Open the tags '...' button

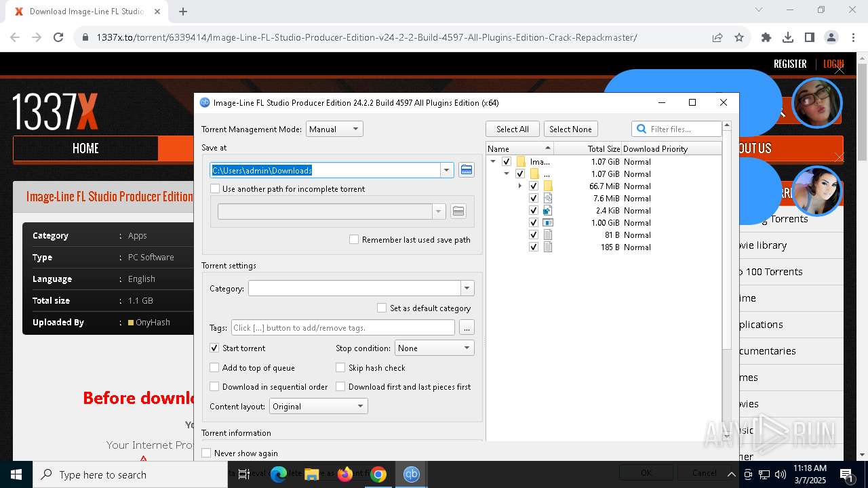(x=467, y=328)
